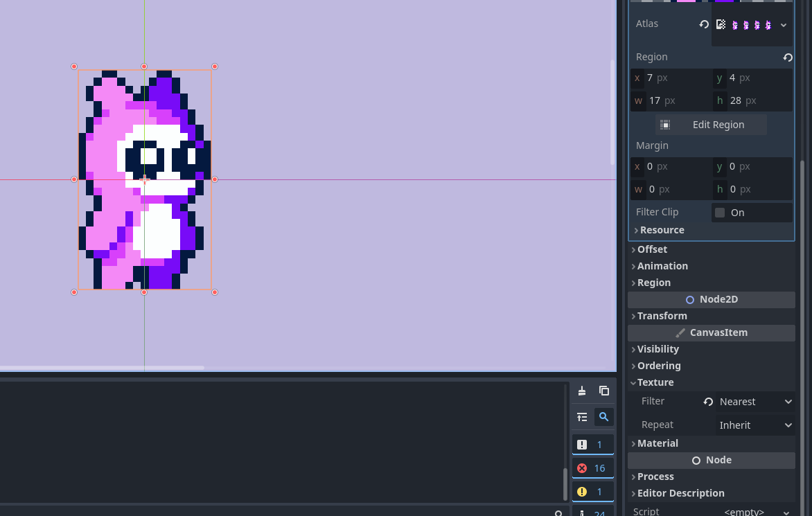Click the Region y field showing 4
Viewport: 812px width, 516px height.
click(753, 78)
